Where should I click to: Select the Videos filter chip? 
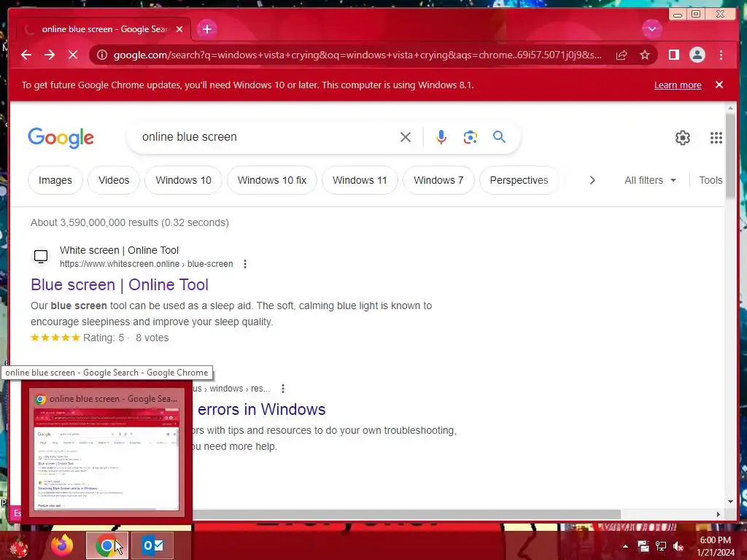(114, 181)
